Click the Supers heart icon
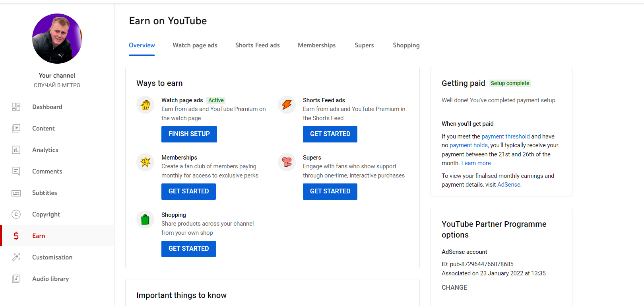The width and height of the screenshot is (644, 306). pos(287,162)
